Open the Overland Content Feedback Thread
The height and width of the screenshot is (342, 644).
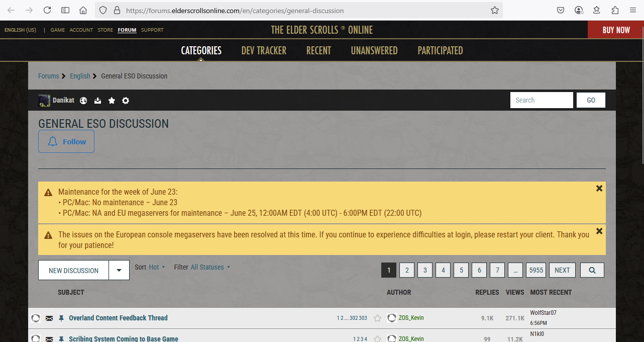tap(118, 318)
